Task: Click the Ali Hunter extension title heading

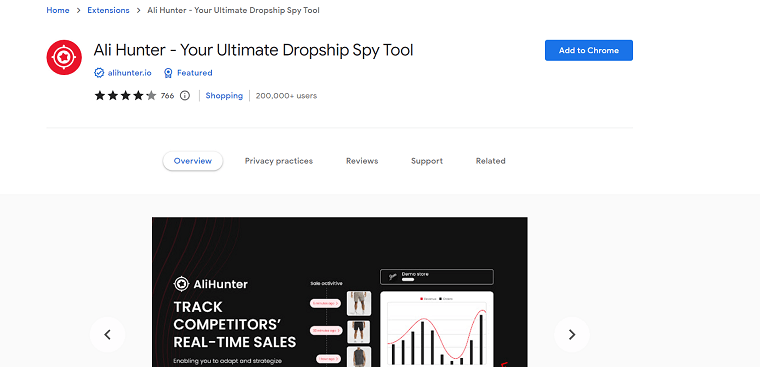Action: [x=253, y=50]
